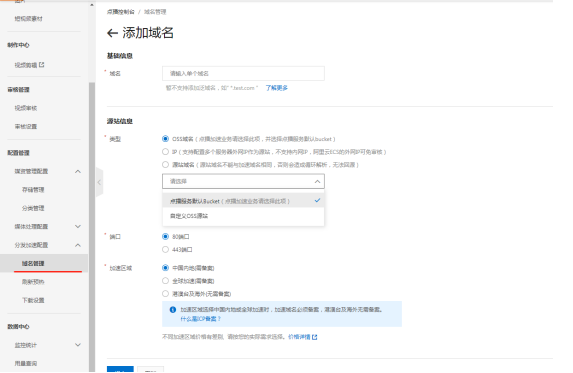Click the blue submit button at page bottom

[120, 369]
